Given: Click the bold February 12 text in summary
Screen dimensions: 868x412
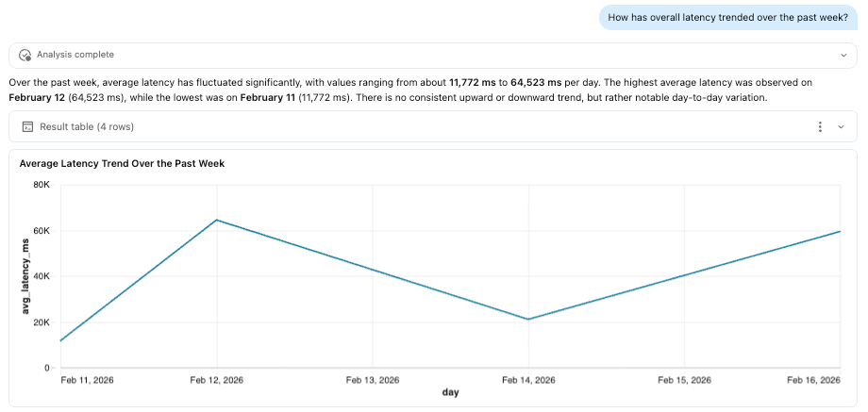Looking at the screenshot, I should [34, 98].
